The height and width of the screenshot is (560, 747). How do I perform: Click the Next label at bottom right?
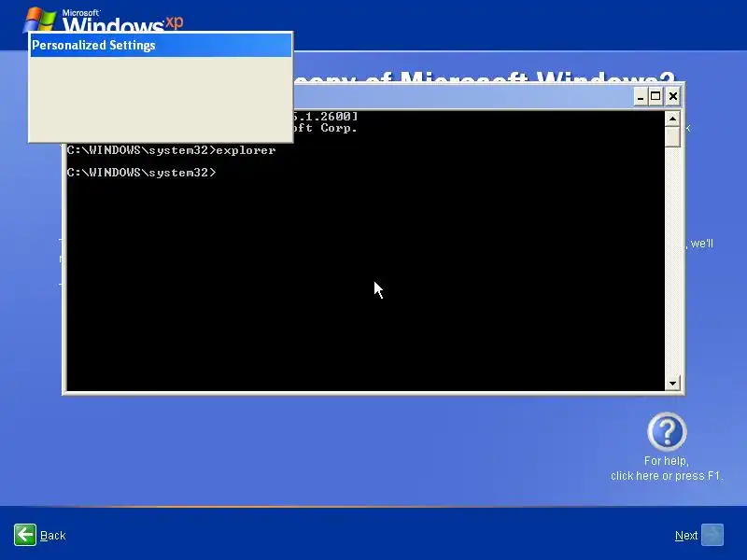686,536
